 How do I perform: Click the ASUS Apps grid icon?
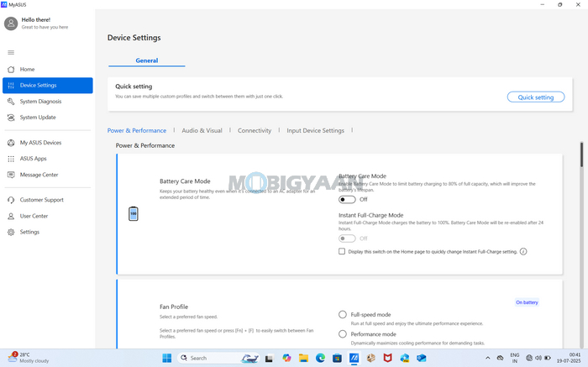pos(11,159)
